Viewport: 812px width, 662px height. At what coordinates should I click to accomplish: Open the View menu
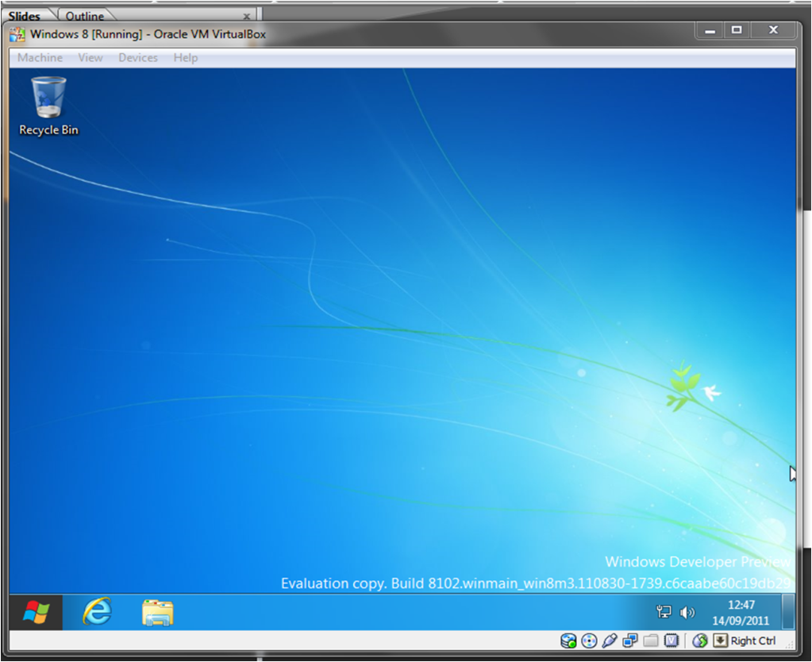tap(90, 58)
